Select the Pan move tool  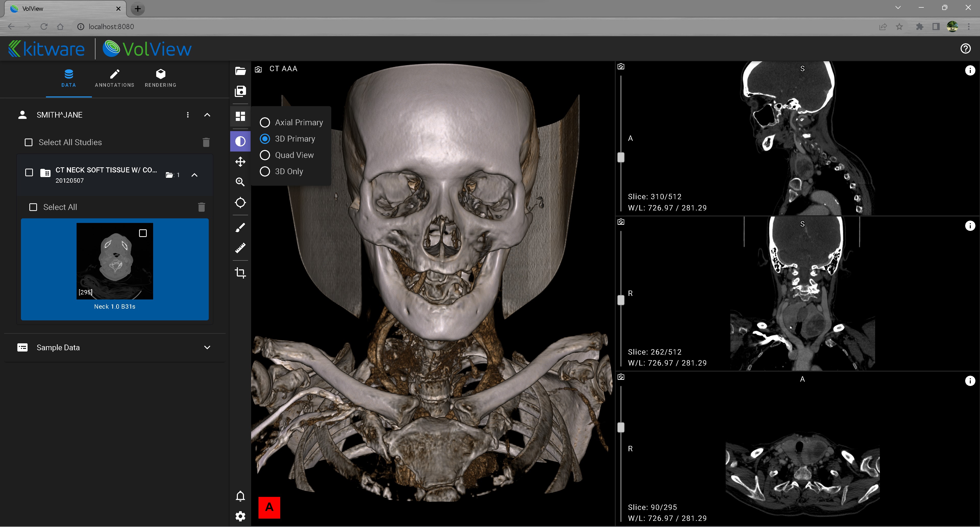pos(240,162)
